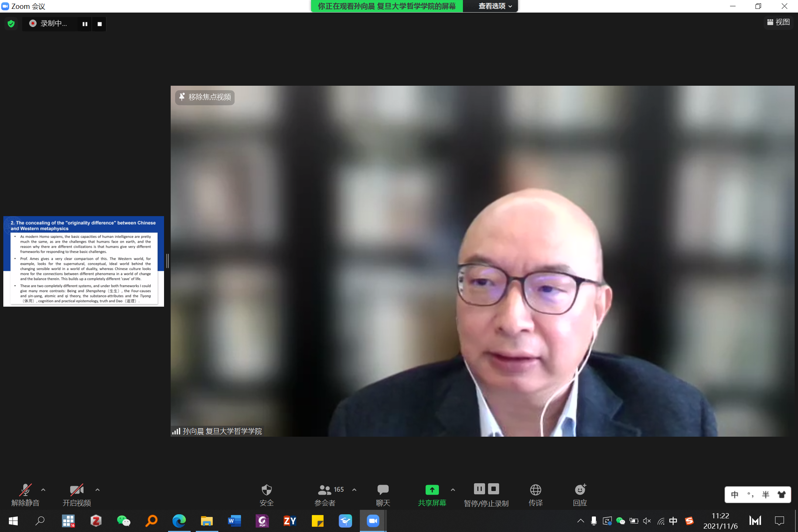The height and width of the screenshot is (532, 798).
Task: Open WeChat from the taskbar
Action: pos(123,521)
